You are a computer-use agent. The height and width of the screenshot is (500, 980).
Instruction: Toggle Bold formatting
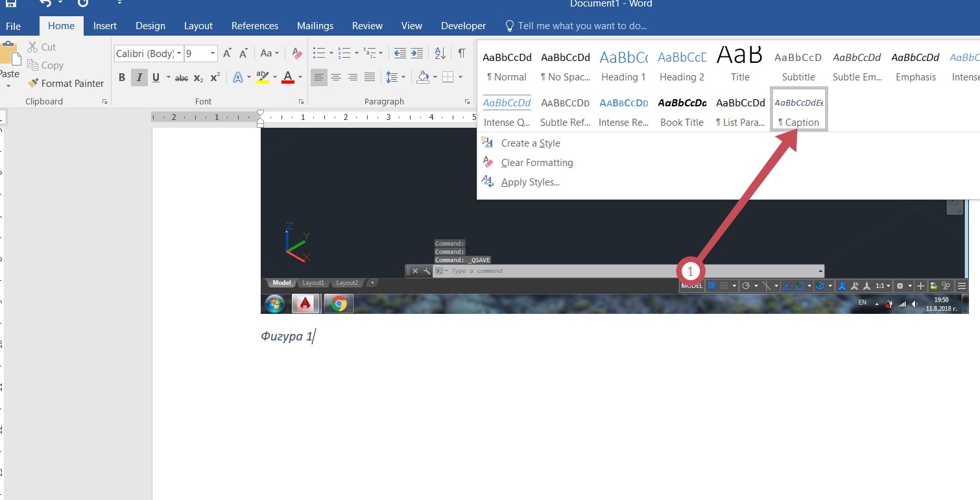(x=122, y=78)
